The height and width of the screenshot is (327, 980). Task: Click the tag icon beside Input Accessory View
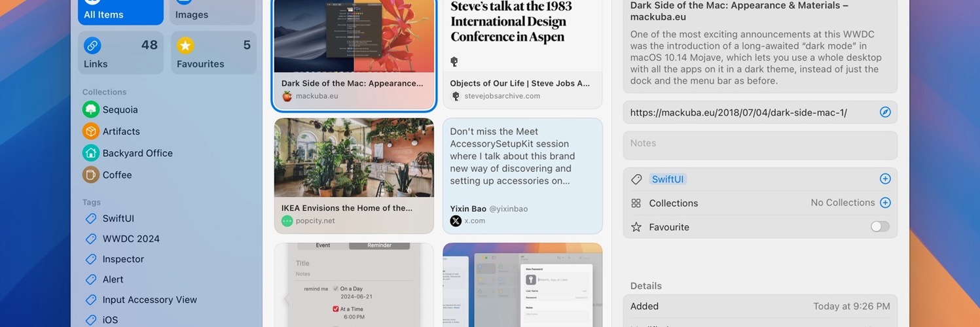(x=91, y=300)
